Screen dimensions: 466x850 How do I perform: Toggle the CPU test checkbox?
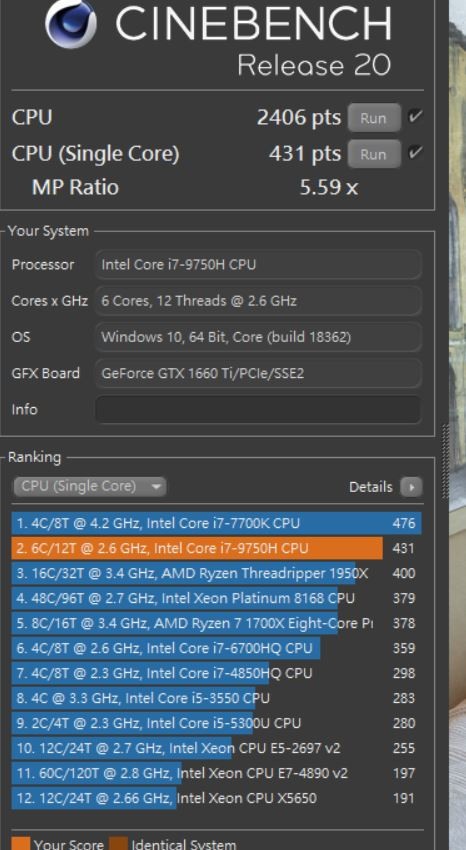(416, 116)
